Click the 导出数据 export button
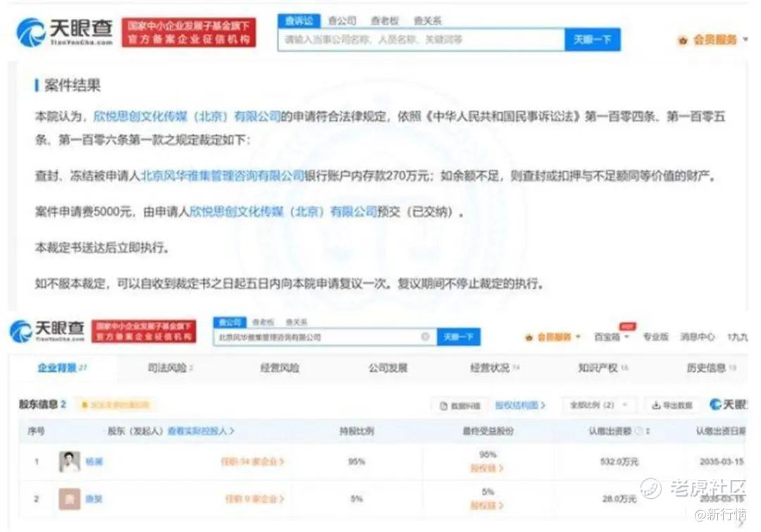Screen dimensions: 761x532 coord(672,405)
